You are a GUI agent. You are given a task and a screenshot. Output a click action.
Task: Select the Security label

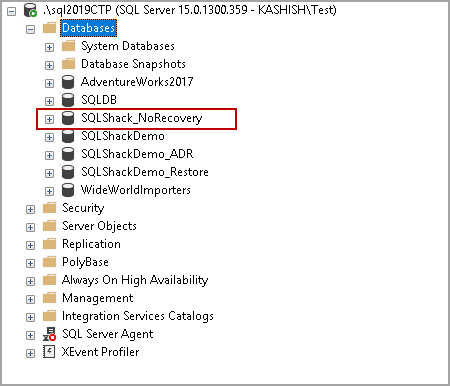(x=83, y=208)
